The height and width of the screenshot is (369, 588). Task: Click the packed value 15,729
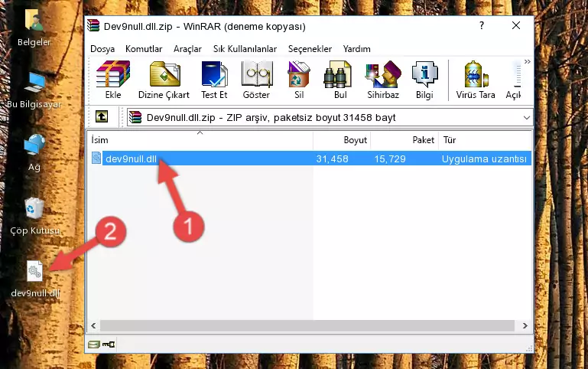coord(390,158)
